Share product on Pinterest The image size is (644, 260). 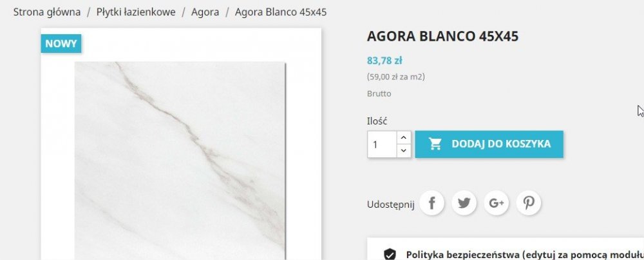tap(529, 203)
